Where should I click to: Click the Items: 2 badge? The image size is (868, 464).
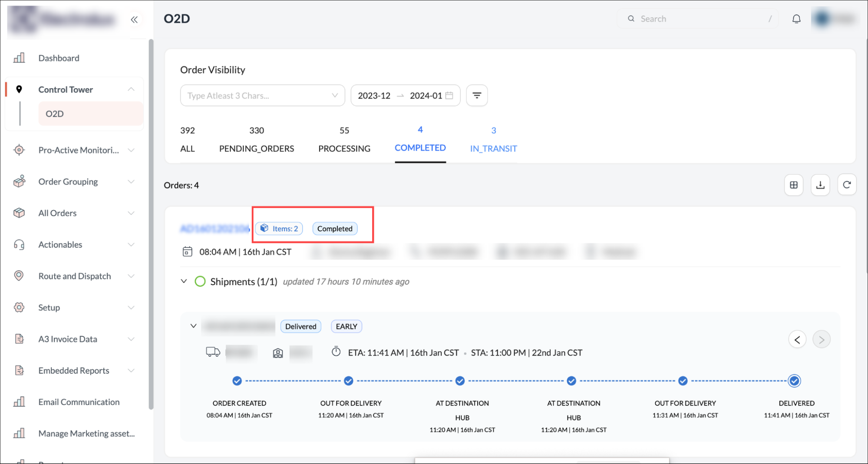[x=279, y=228]
